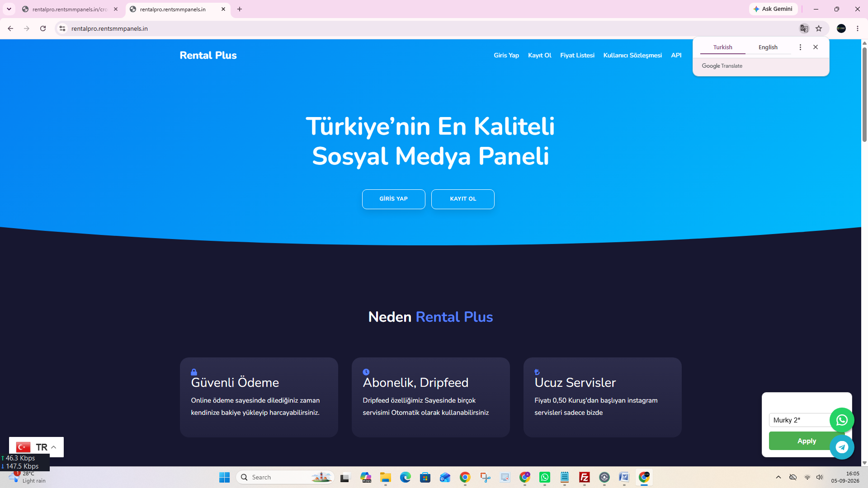Screen dimensions: 868x488
Task: Click the Neden Rental Plus heading
Action: (x=430, y=317)
